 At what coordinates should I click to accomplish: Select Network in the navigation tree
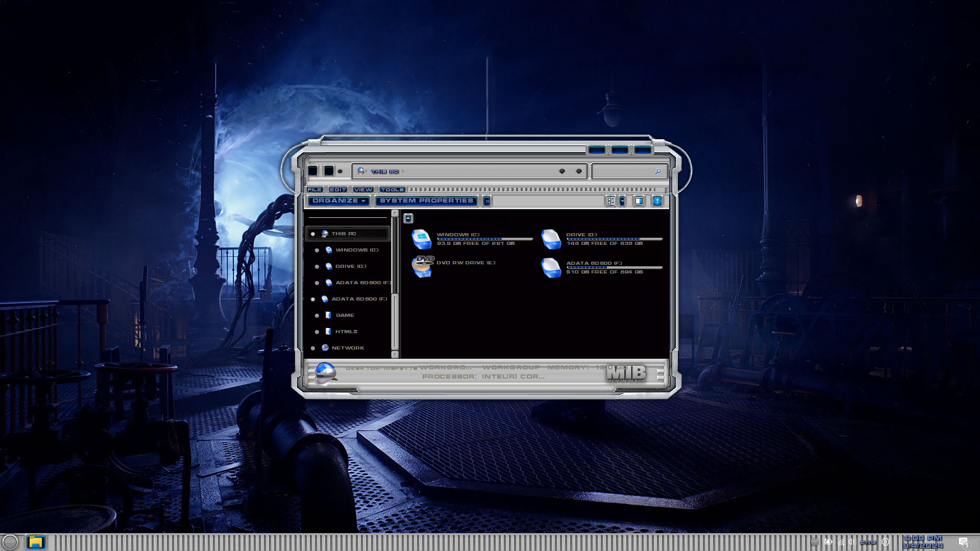348,348
